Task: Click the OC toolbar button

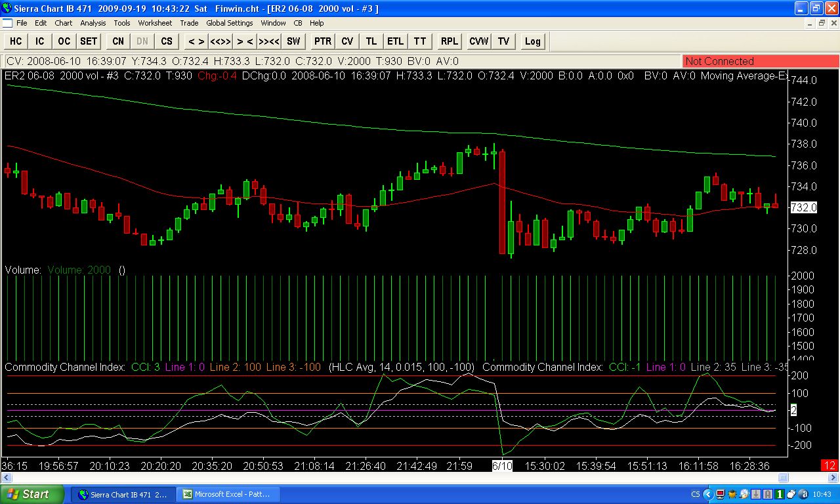Action: [64, 41]
